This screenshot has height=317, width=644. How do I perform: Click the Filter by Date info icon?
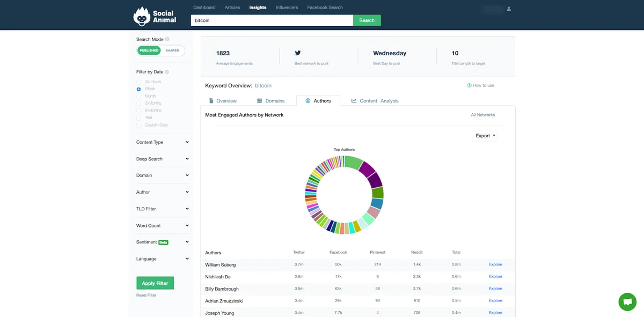[167, 72]
